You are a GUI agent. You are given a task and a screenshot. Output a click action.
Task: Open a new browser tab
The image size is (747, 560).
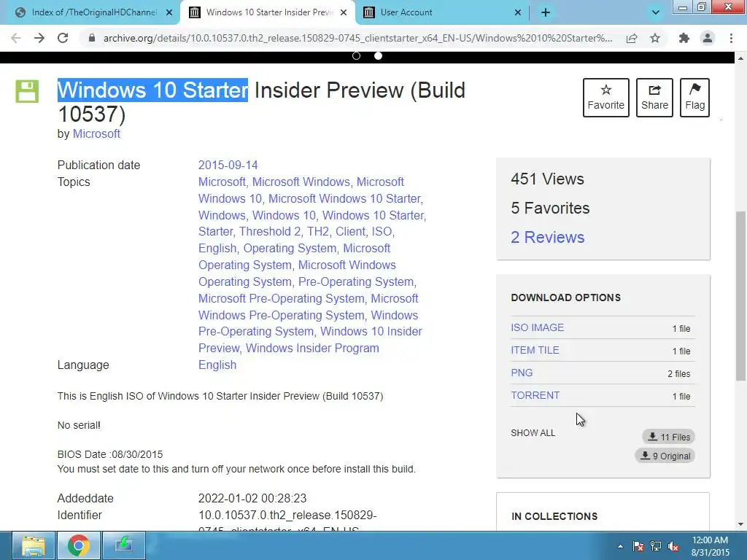tap(546, 12)
